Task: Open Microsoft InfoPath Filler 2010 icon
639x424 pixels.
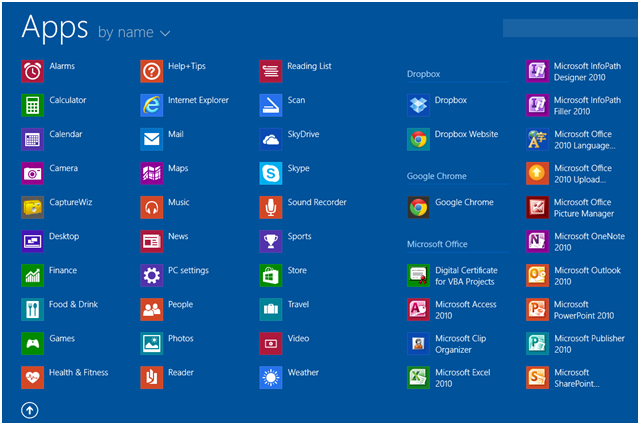Action: pyautogui.click(x=537, y=105)
